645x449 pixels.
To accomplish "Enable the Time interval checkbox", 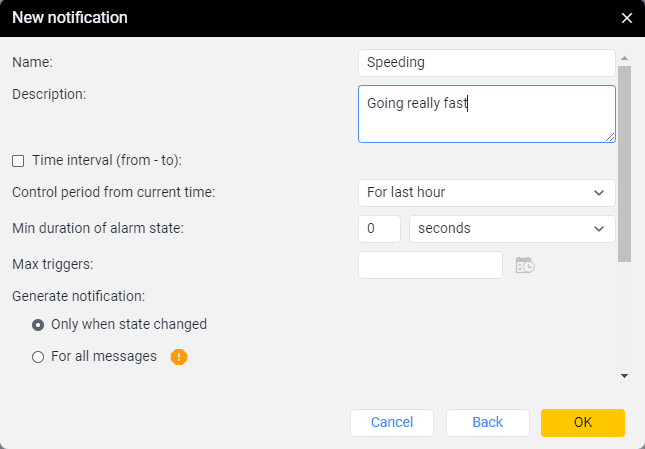I will [x=18, y=160].
